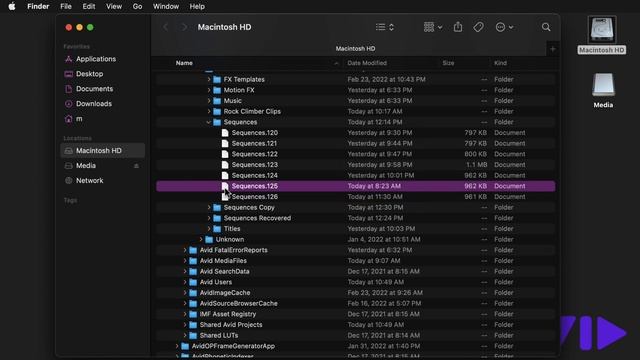Expand the Avid FatalErrorReports folder
Viewport: 640px width, 360px height.
click(185, 250)
